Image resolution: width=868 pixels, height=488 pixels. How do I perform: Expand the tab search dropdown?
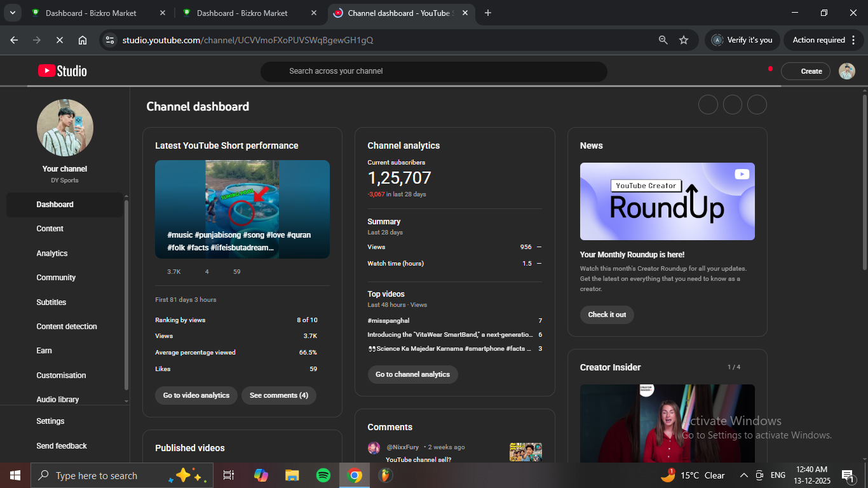[12, 13]
